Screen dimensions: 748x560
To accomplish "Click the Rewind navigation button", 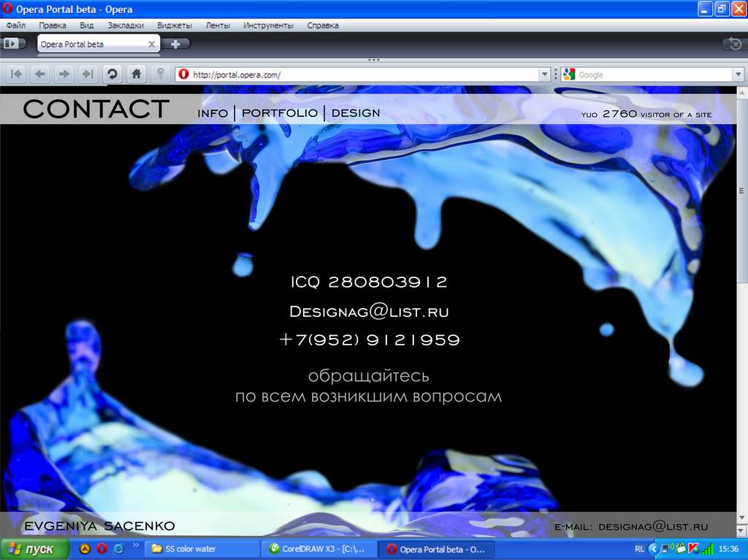I will click(x=16, y=74).
